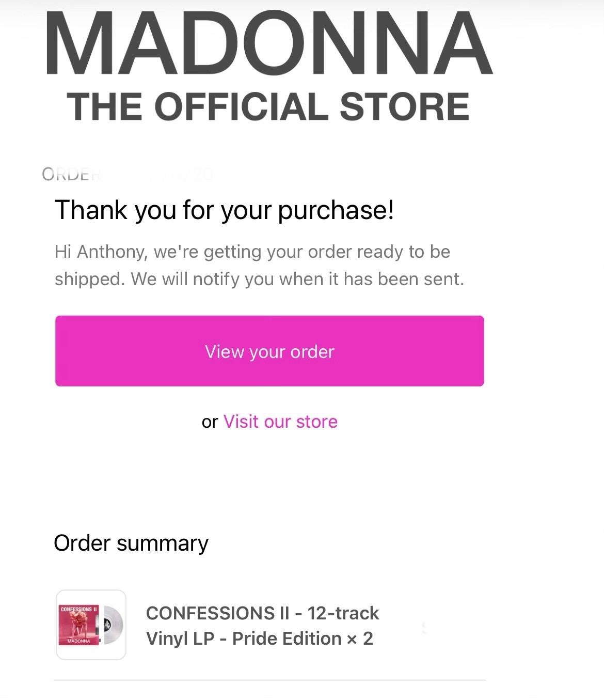Click the word or before store link
This screenshot has width=604, height=700.
pos(210,422)
